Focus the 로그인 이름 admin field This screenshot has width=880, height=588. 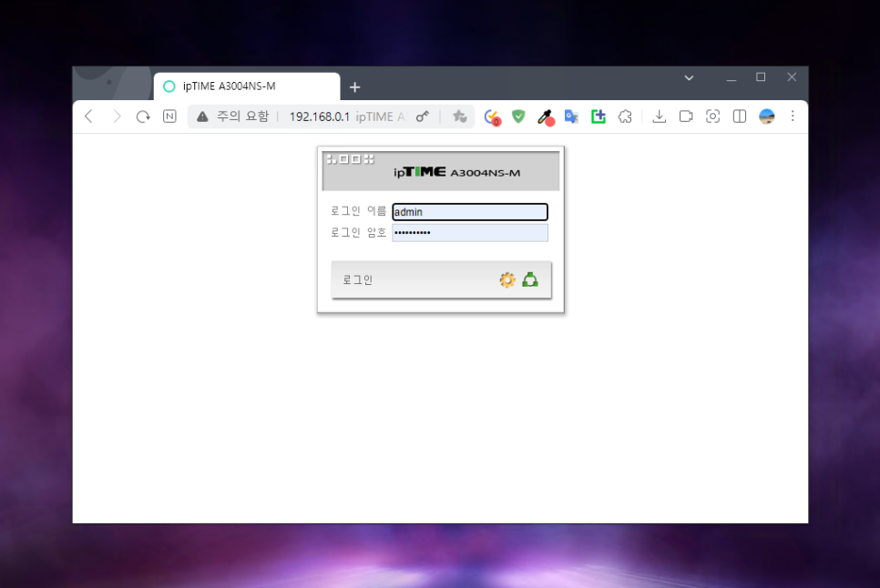click(x=470, y=212)
